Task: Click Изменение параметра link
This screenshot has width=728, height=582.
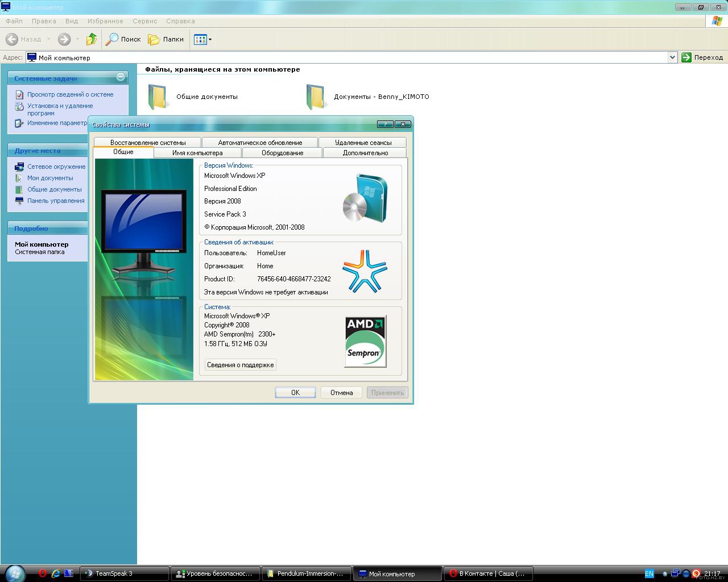Action: pos(57,123)
